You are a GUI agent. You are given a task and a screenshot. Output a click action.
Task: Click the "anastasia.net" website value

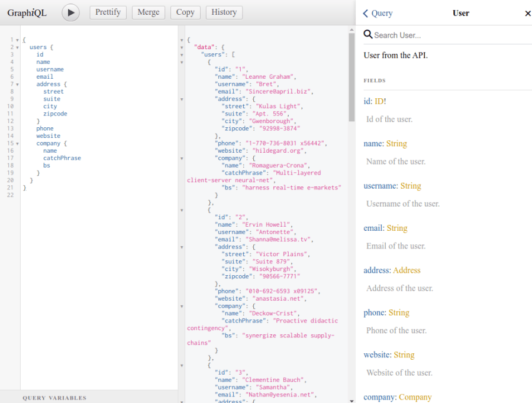coord(278,298)
